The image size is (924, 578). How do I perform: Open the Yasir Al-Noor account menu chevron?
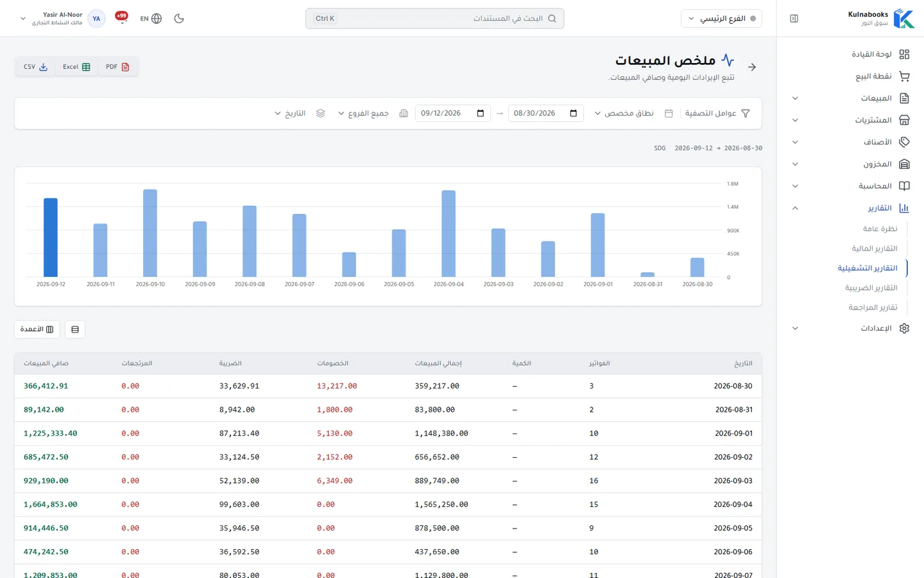pos(23,19)
